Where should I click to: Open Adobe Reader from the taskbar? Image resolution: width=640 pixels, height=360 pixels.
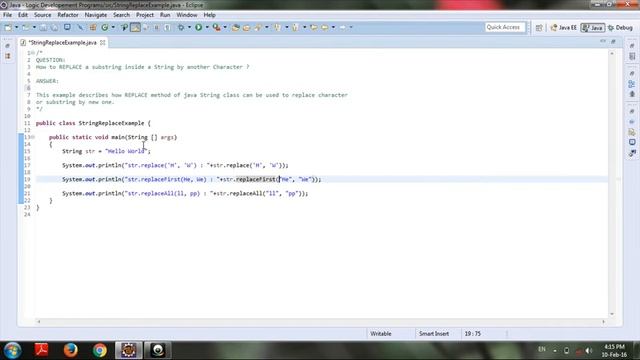(41, 350)
